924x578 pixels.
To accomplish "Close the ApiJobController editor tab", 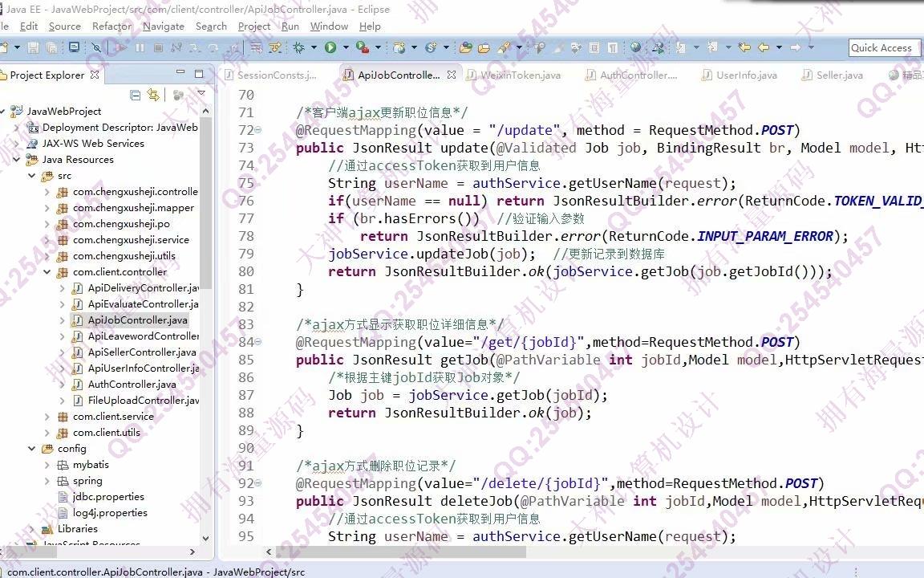I will (x=452, y=75).
